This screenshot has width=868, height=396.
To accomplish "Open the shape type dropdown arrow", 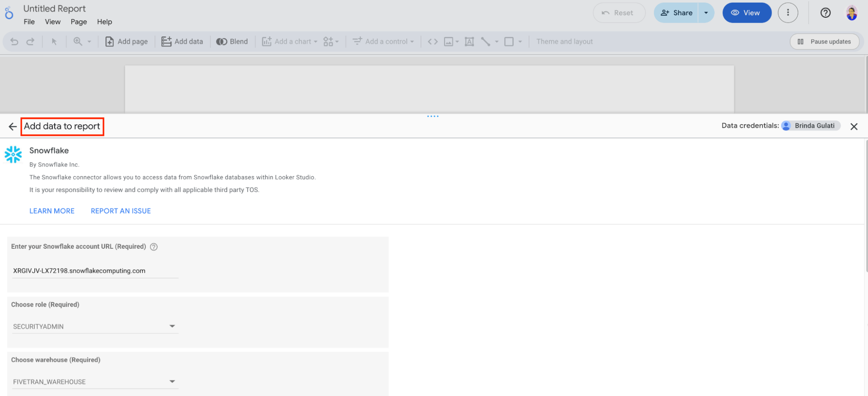I will (x=520, y=42).
